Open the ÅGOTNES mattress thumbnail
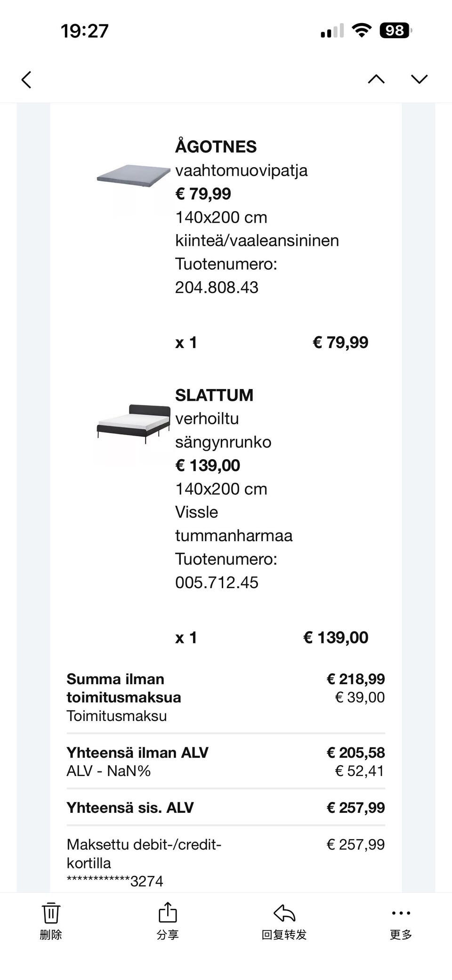This screenshot has width=452, height=980. pos(133,175)
